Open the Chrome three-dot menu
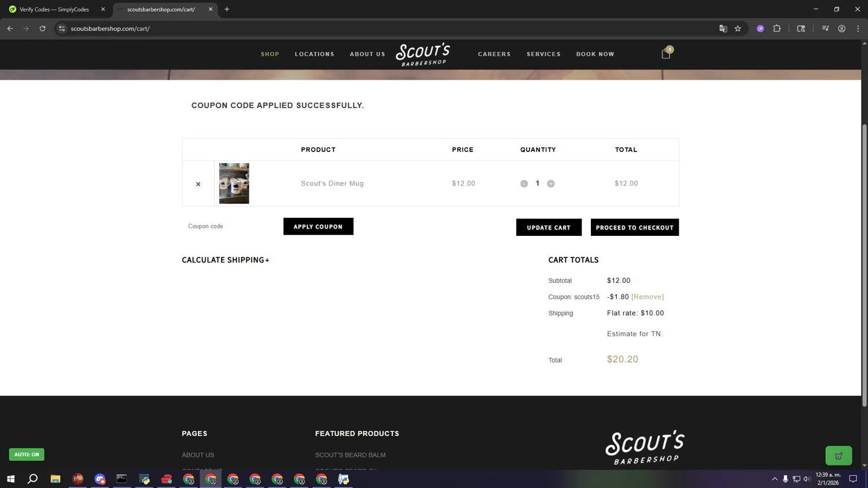Image resolution: width=868 pixels, height=488 pixels. pyautogui.click(x=858, y=28)
